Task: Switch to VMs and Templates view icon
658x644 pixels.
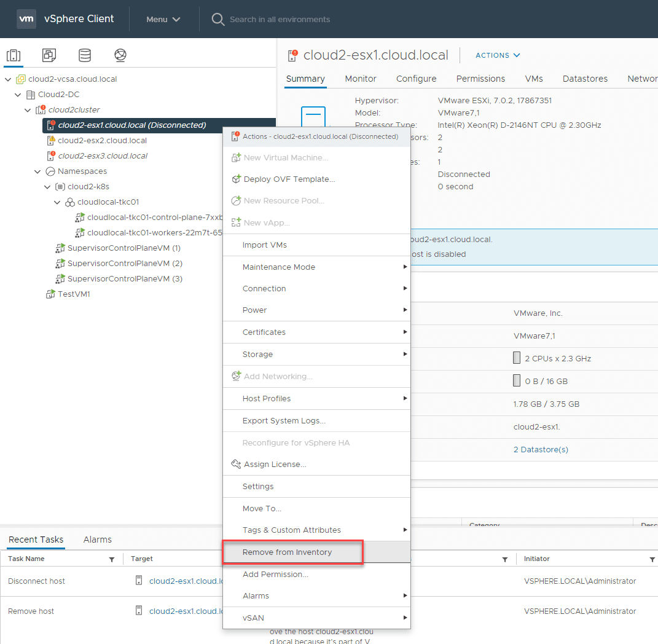Action: click(x=49, y=55)
